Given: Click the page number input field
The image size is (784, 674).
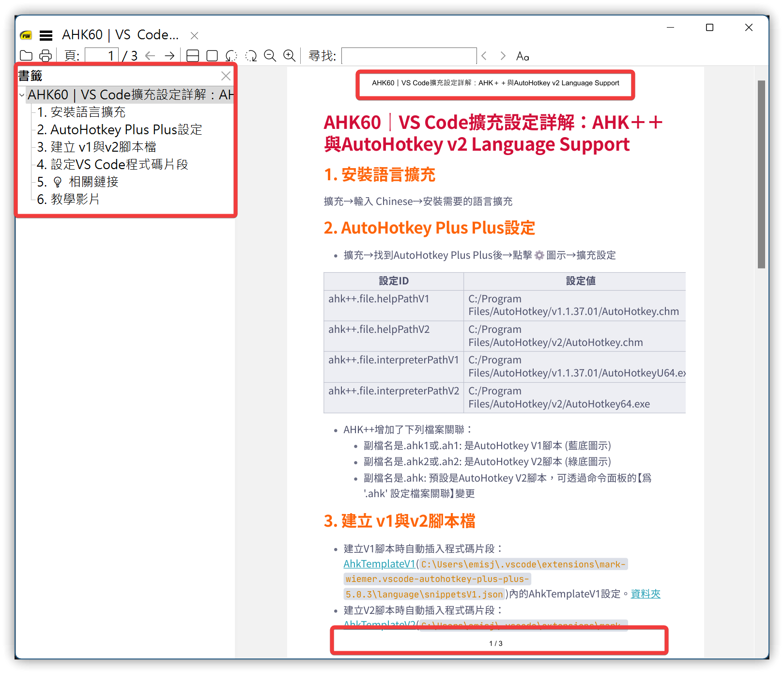Looking at the screenshot, I should pyautogui.click(x=101, y=56).
